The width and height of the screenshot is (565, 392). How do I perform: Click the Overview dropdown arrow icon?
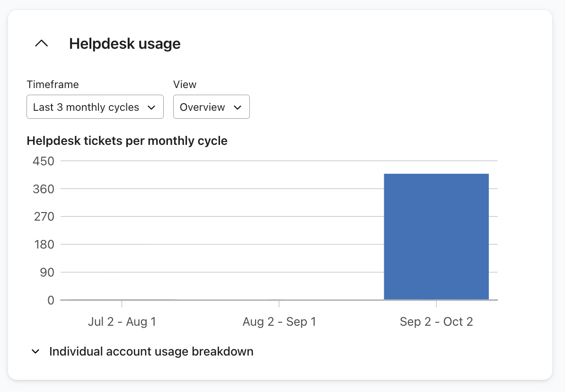tap(238, 107)
